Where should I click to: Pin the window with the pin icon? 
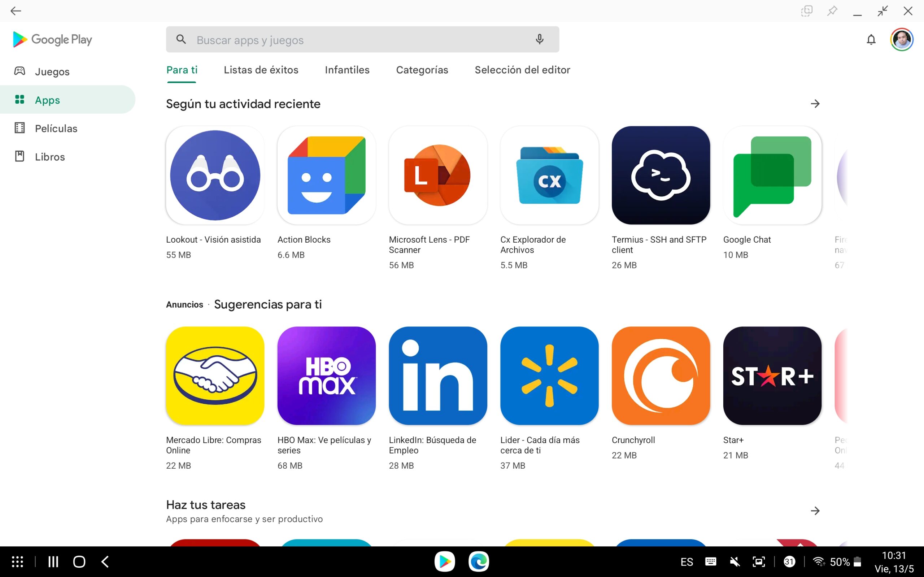[832, 11]
